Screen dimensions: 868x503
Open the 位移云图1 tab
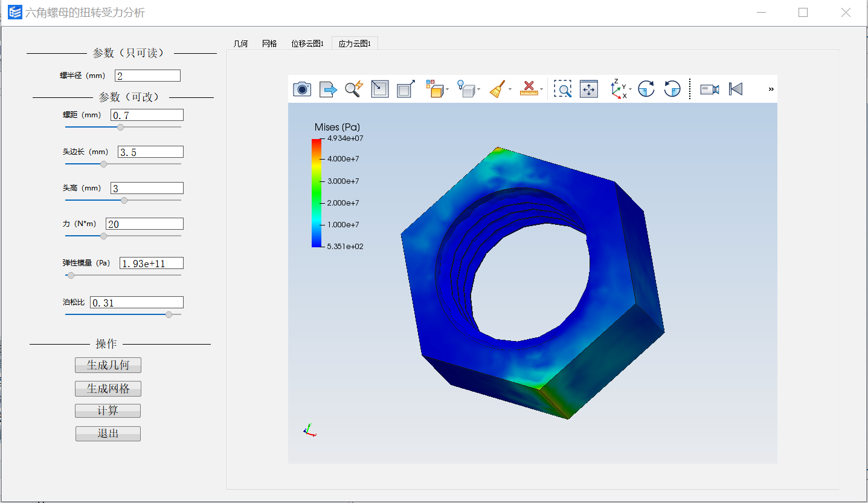(307, 44)
